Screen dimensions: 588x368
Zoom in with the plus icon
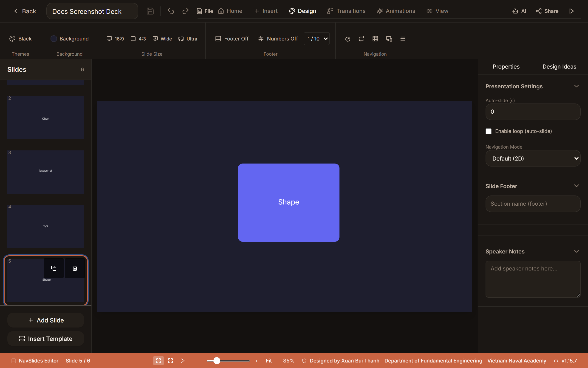point(257,361)
